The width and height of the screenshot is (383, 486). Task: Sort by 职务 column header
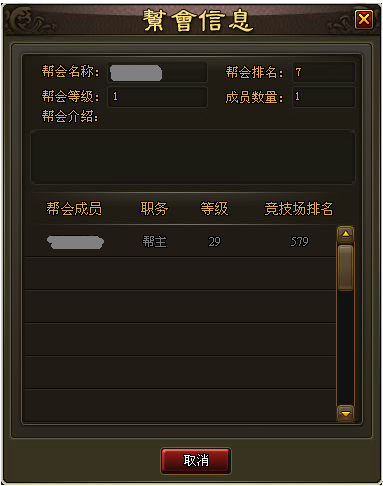click(154, 209)
